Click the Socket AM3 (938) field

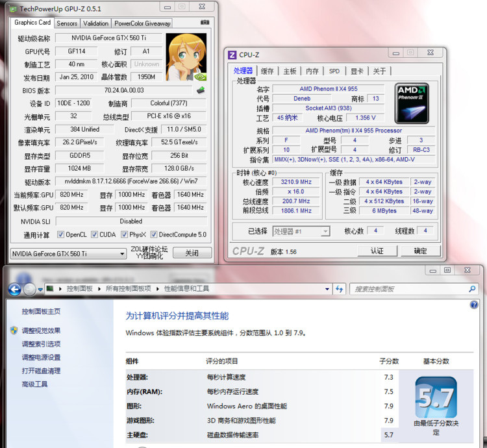tap(329, 108)
